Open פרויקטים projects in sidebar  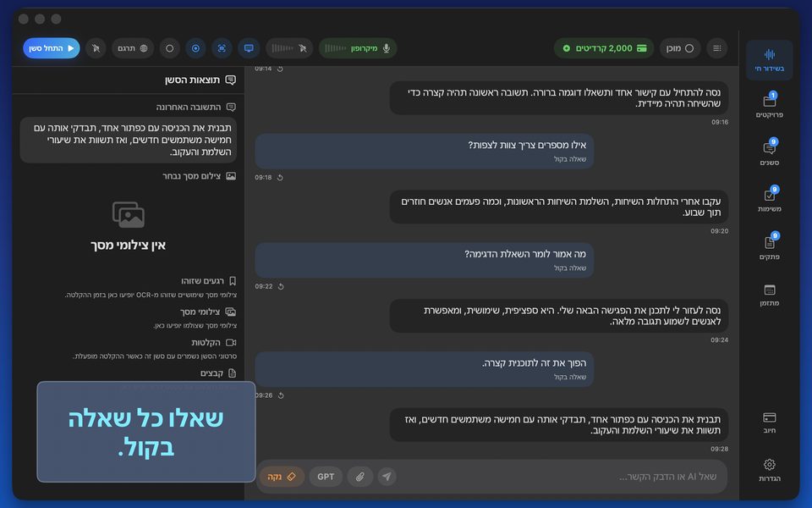769,105
